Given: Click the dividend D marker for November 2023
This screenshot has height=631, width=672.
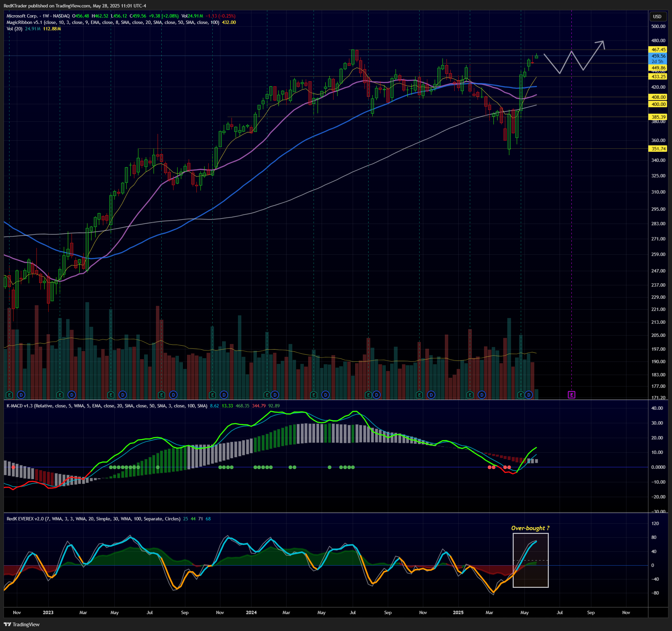Looking at the screenshot, I should pyautogui.click(x=224, y=395).
